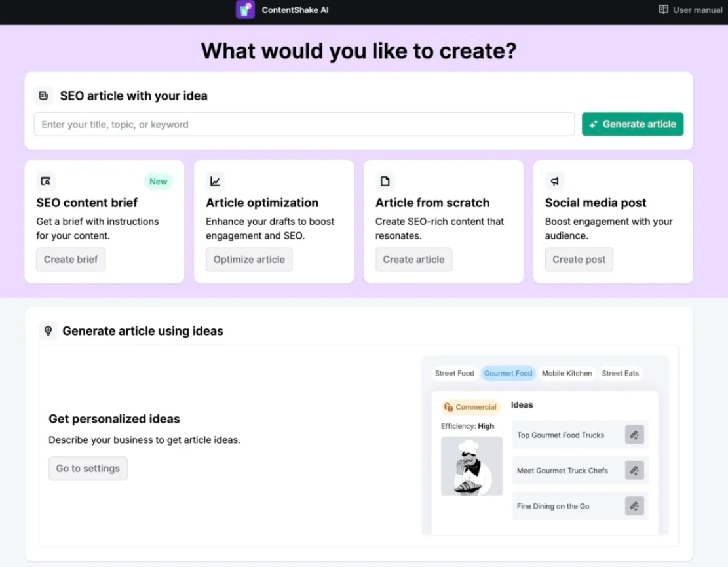Open Go to settings
The image size is (728, 567).
pyautogui.click(x=88, y=469)
